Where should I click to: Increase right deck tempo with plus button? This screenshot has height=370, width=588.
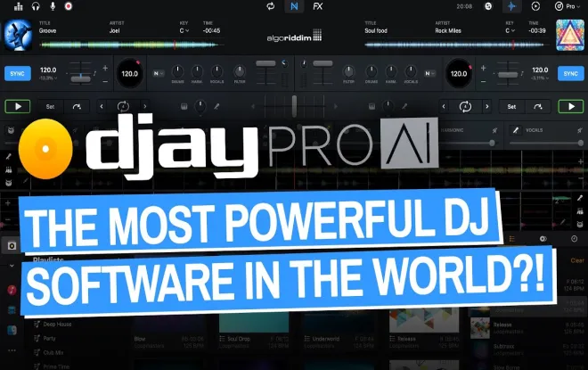(483, 68)
